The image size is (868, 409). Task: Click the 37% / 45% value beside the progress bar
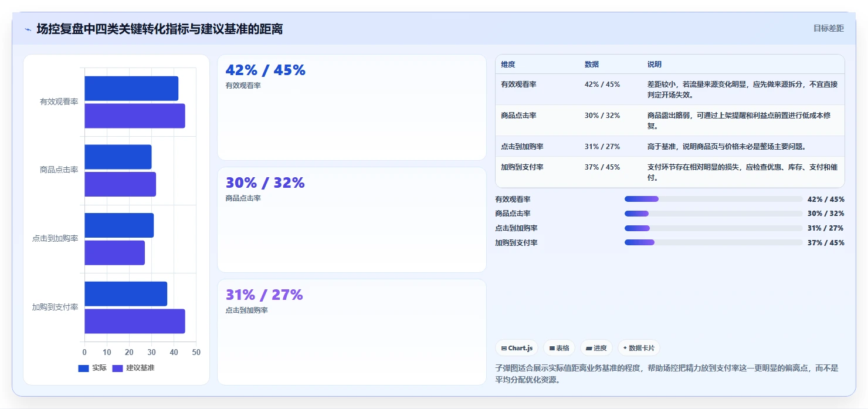tap(826, 243)
